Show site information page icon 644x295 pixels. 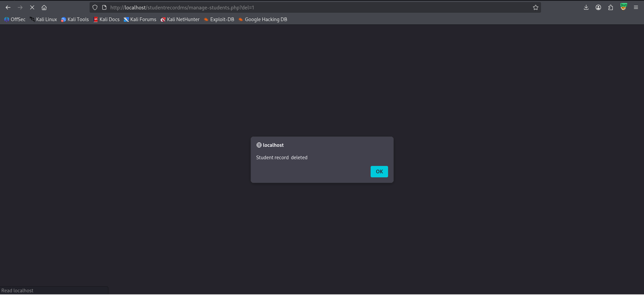coord(104,7)
